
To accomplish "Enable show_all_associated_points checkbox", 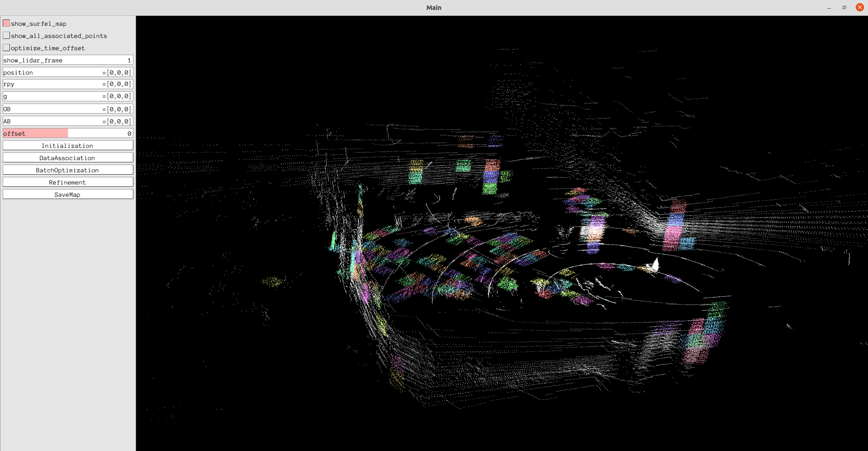I will click(6, 35).
